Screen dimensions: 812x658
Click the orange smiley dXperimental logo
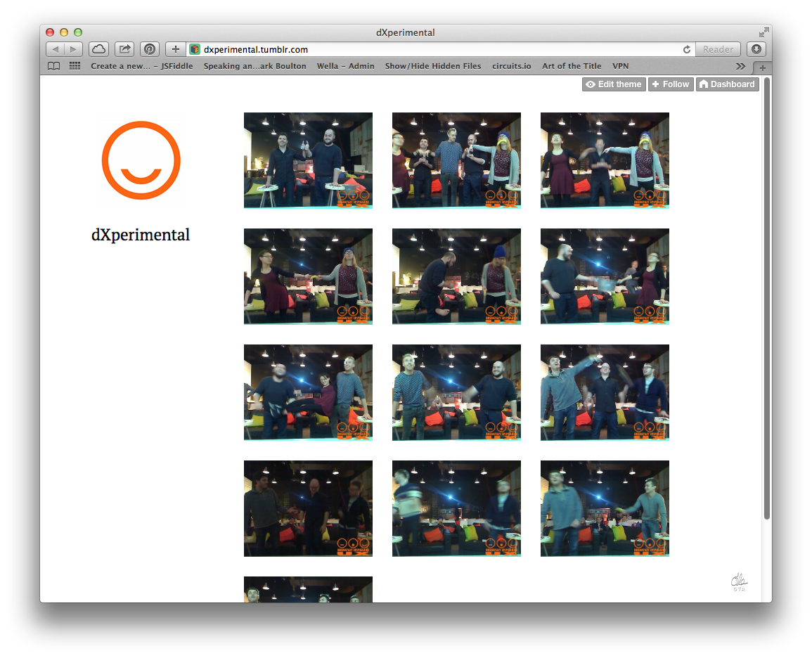(x=141, y=161)
